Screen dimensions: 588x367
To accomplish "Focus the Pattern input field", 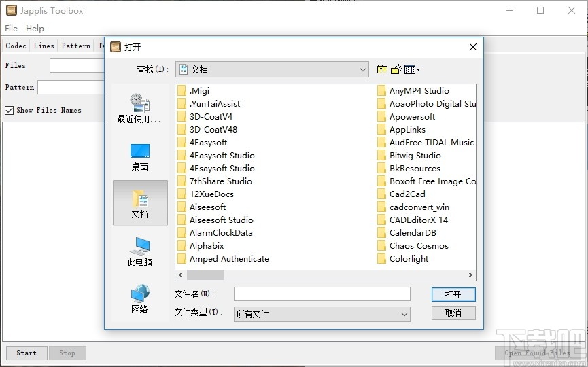I will (x=71, y=88).
